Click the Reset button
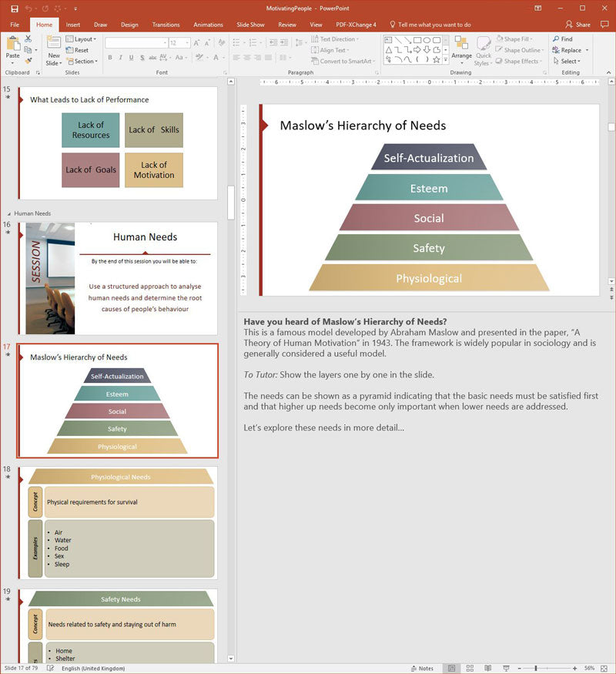The image size is (616, 674). point(77,50)
